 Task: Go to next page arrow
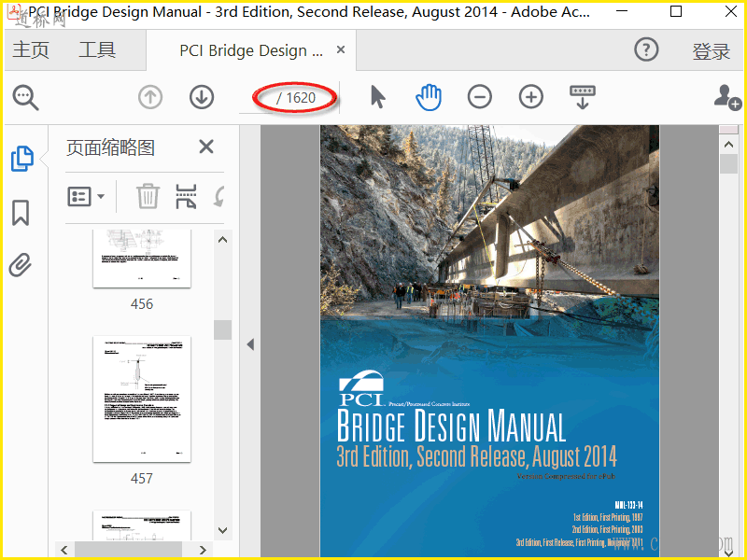pos(202,97)
